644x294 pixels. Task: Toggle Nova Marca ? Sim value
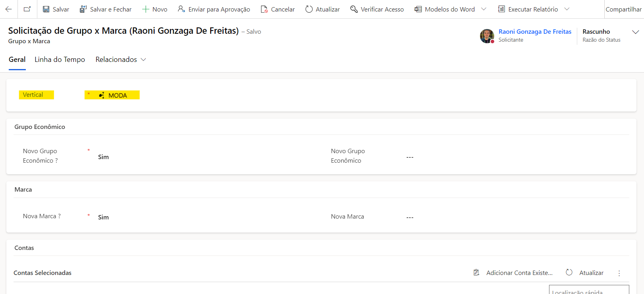[x=103, y=217]
